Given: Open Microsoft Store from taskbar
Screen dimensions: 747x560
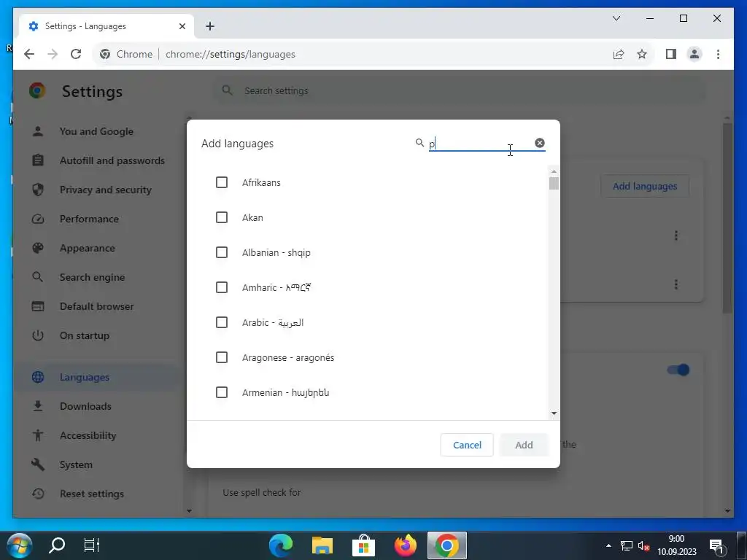Looking at the screenshot, I should pyautogui.click(x=363, y=545).
